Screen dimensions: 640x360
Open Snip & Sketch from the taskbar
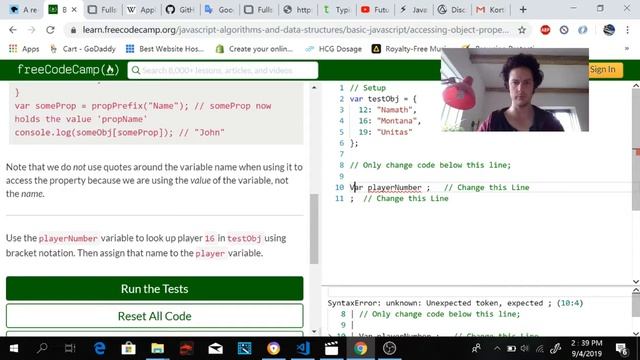[244, 348]
